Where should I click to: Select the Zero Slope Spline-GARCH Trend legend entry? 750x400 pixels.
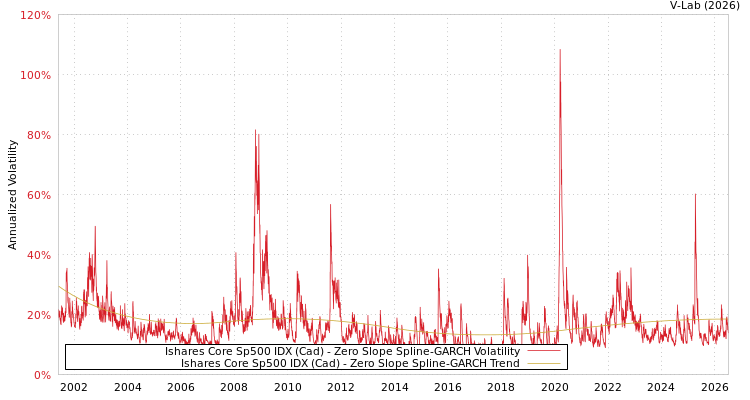click(x=350, y=363)
